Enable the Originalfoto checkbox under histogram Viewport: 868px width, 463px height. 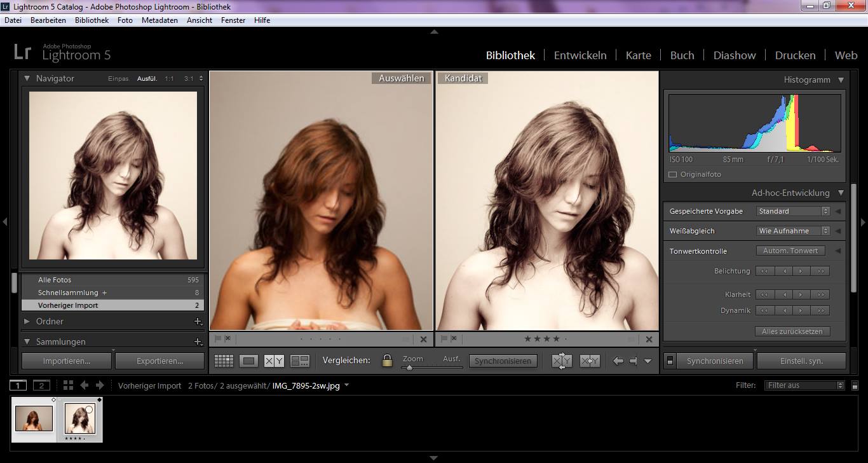pos(673,174)
